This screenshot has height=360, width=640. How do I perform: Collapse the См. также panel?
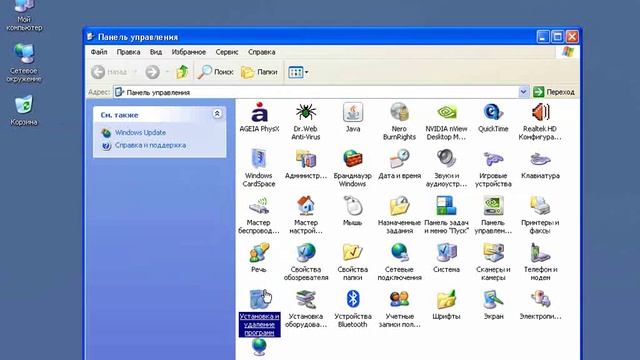click(217, 113)
